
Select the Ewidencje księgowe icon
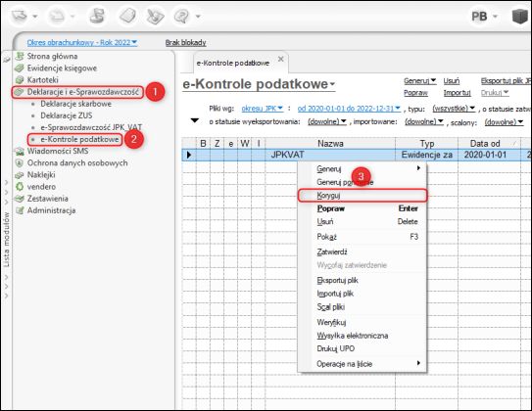tap(20, 68)
